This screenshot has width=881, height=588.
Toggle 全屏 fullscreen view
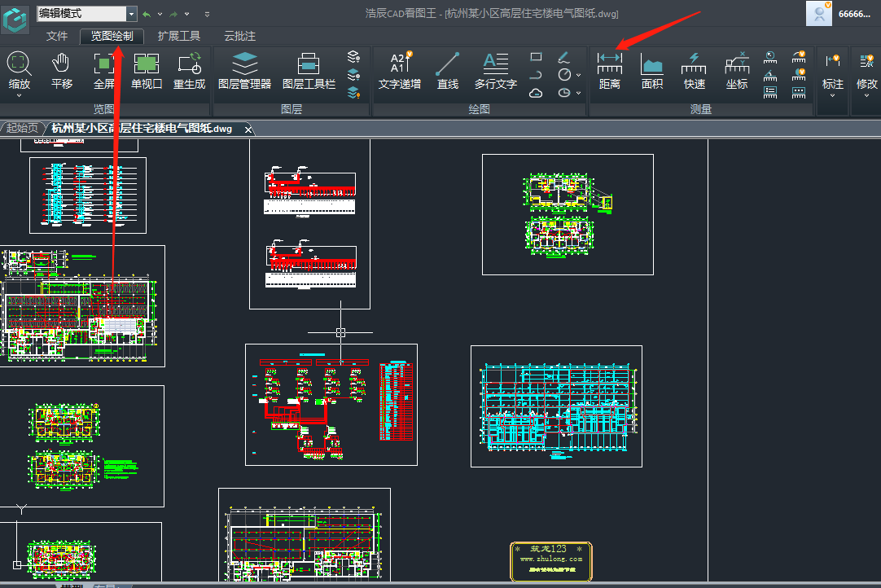[x=103, y=69]
